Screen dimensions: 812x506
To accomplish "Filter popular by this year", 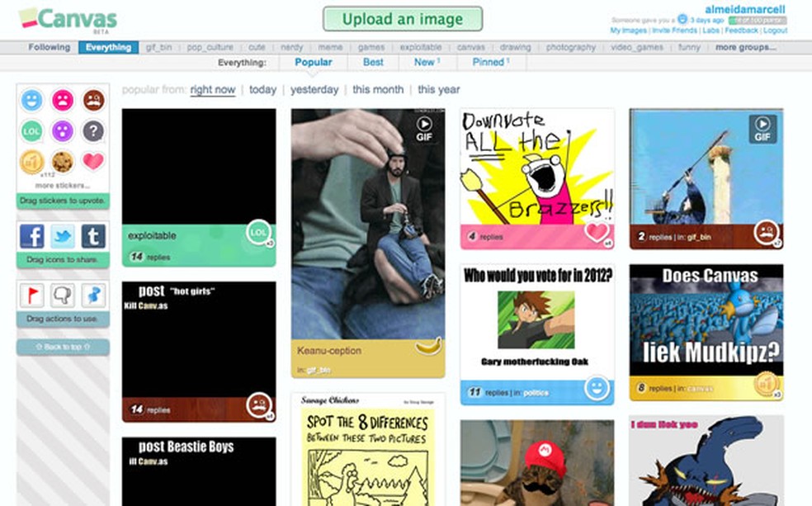I will pyautogui.click(x=439, y=90).
